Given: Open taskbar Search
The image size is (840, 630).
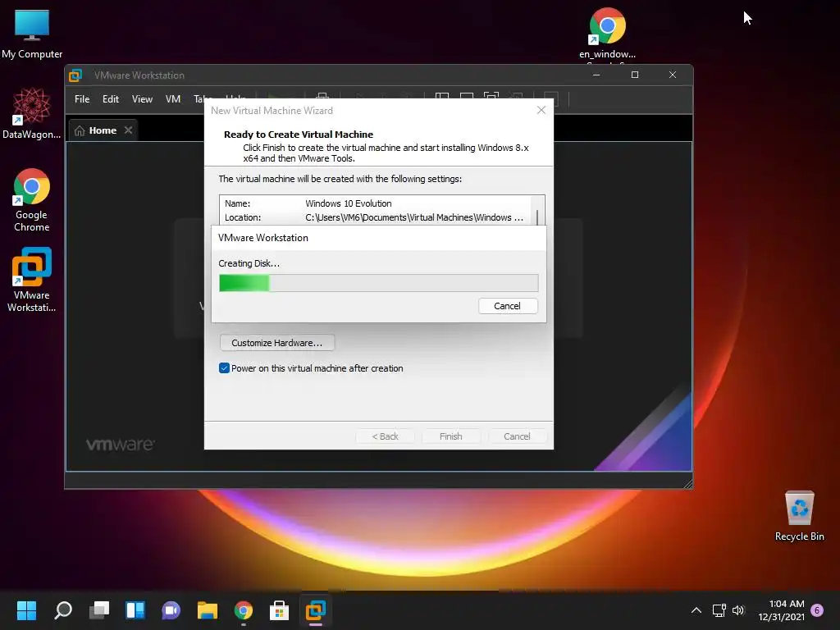Looking at the screenshot, I should (x=62, y=609).
